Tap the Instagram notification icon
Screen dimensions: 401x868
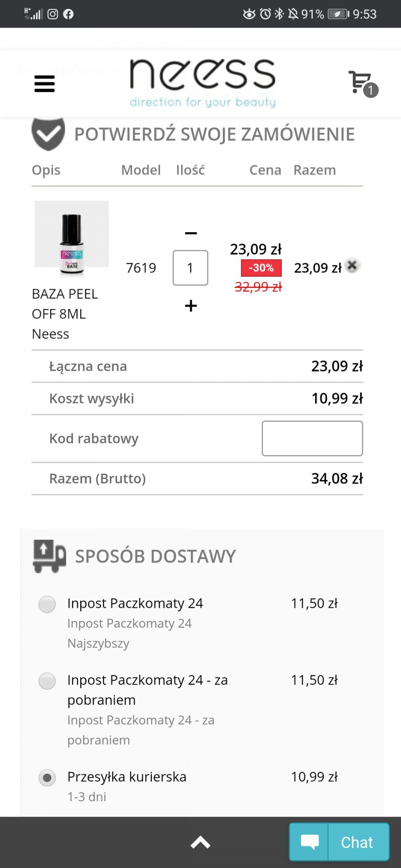tap(53, 14)
